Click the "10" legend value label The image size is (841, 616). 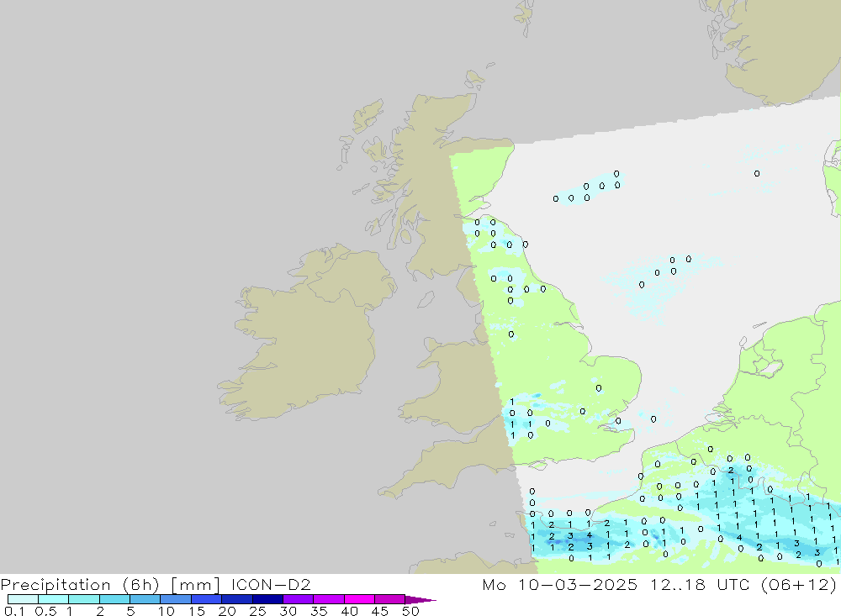(166, 611)
